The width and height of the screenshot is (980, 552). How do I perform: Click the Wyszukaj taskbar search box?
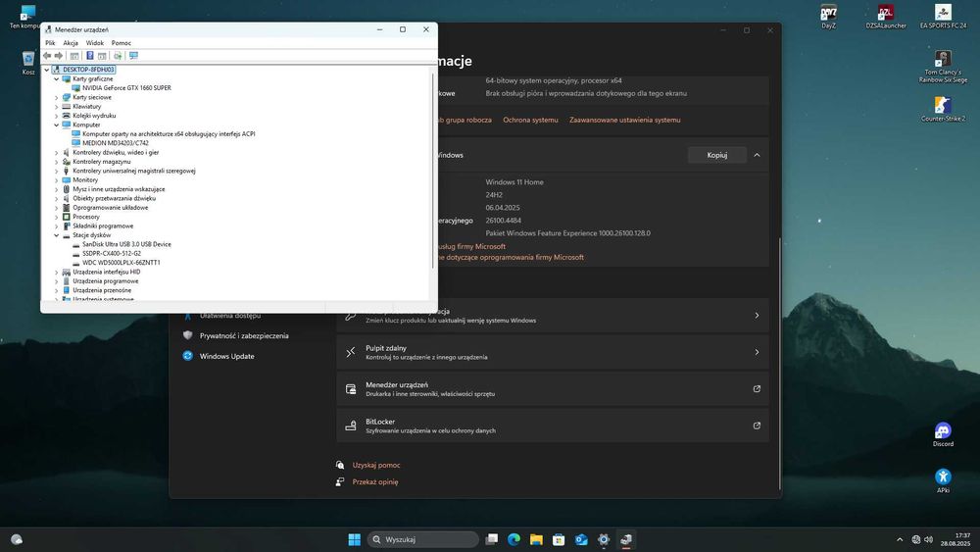click(423, 539)
